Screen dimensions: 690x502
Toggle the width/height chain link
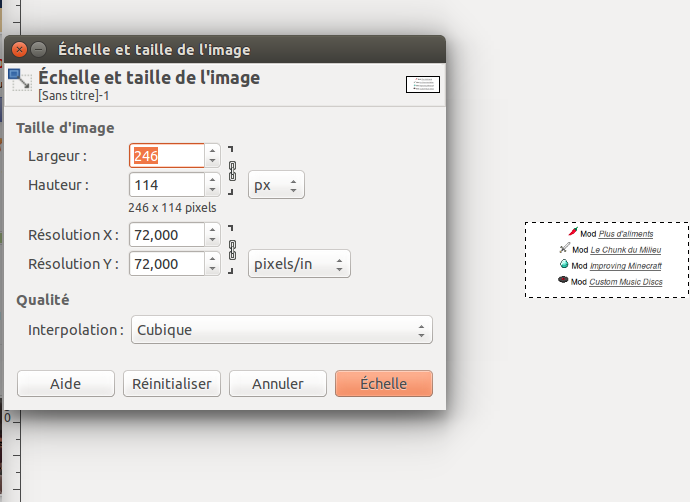click(233, 169)
